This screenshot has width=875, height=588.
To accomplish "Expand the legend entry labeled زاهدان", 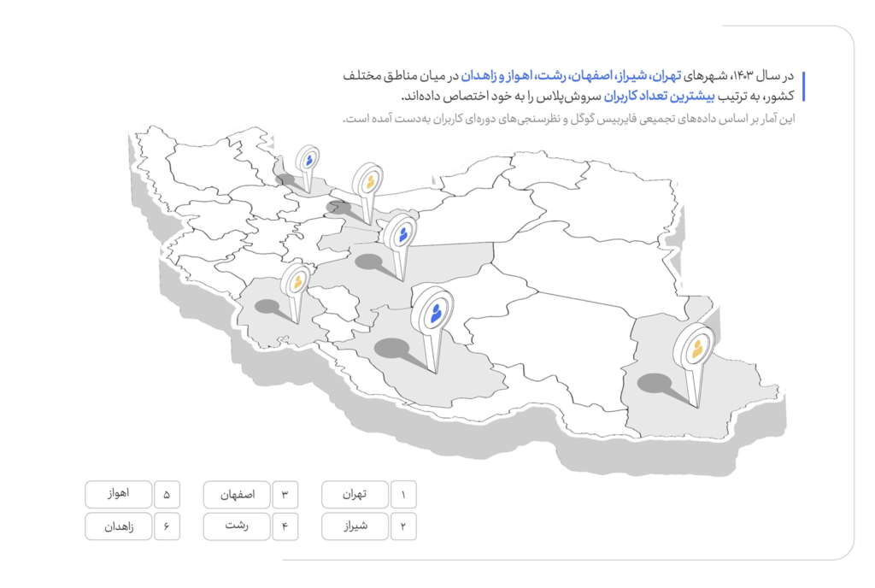I will point(119,526).
